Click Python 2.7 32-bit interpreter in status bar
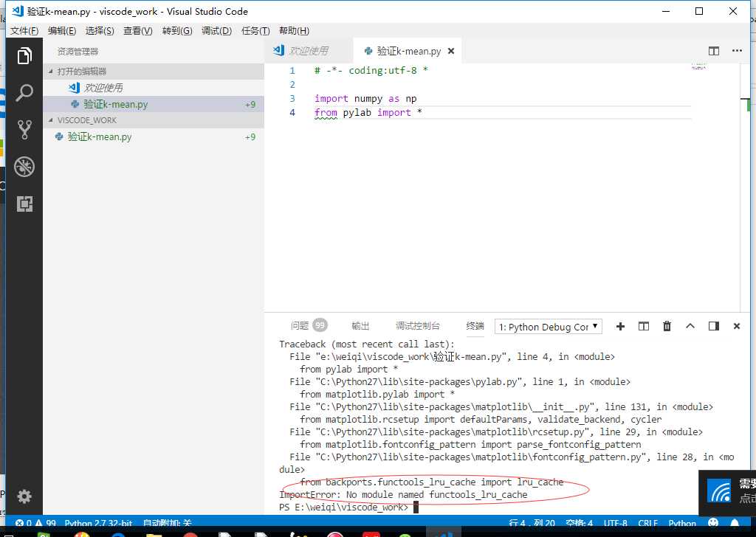The image size is (756, 537). pos(98,523)
